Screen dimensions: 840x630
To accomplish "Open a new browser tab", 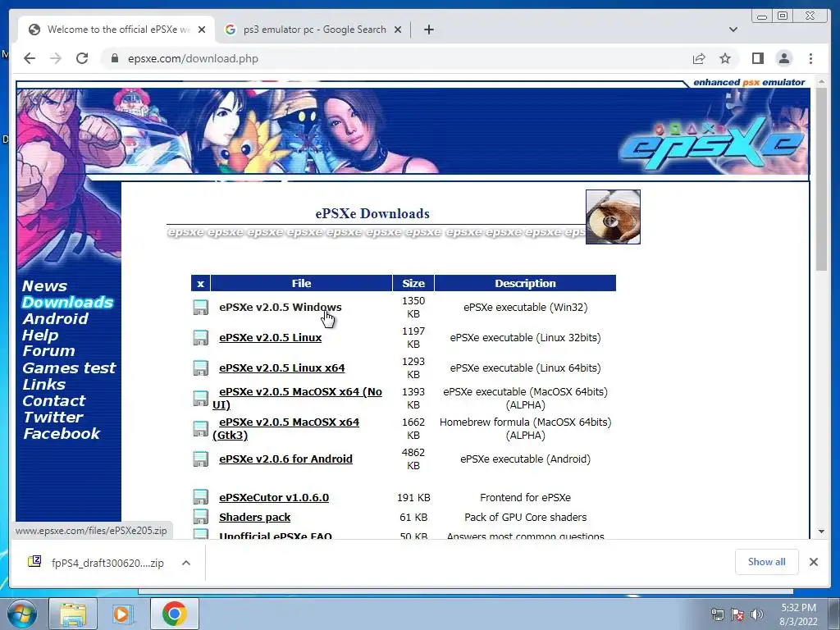I will (428, 30).
